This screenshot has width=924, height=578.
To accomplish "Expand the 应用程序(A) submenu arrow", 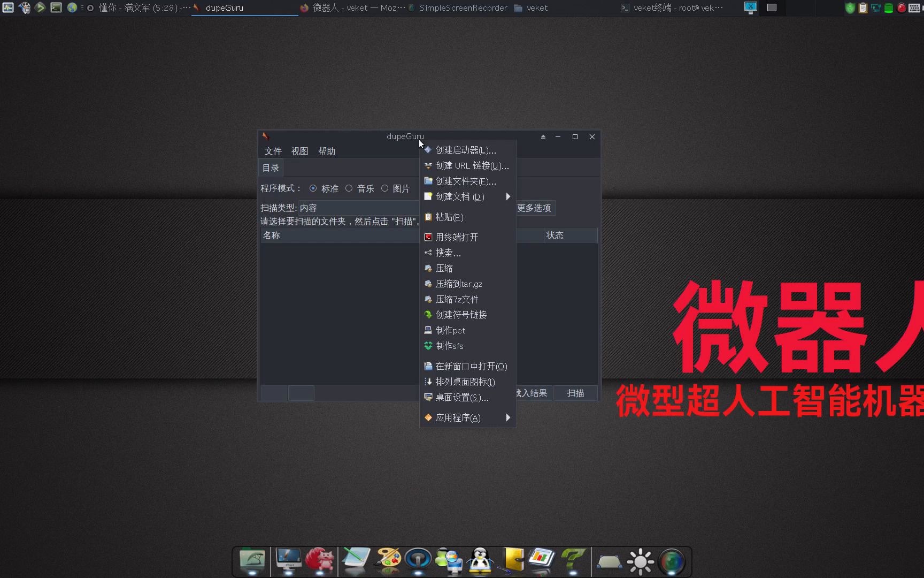I will tap(508, 417).
